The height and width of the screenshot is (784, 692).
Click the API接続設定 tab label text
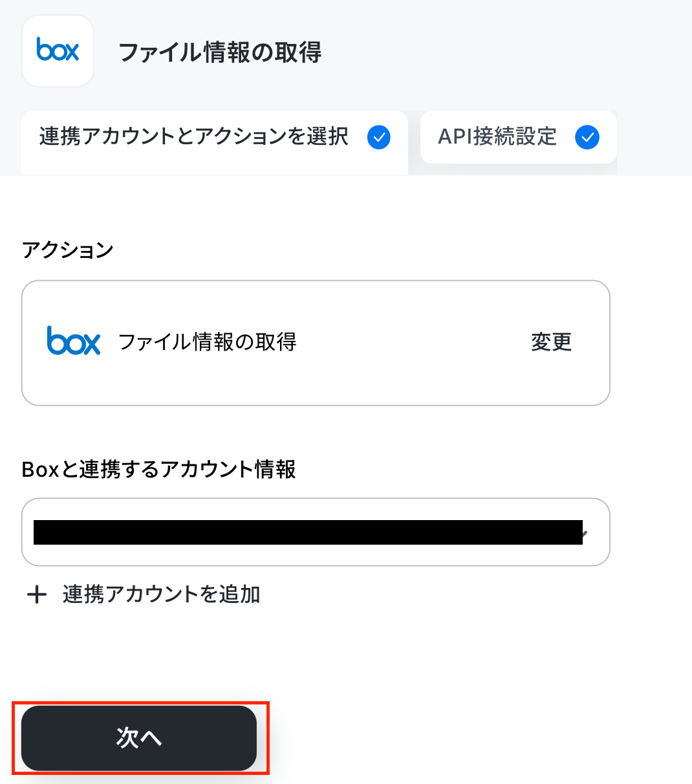tap(497, 137)
